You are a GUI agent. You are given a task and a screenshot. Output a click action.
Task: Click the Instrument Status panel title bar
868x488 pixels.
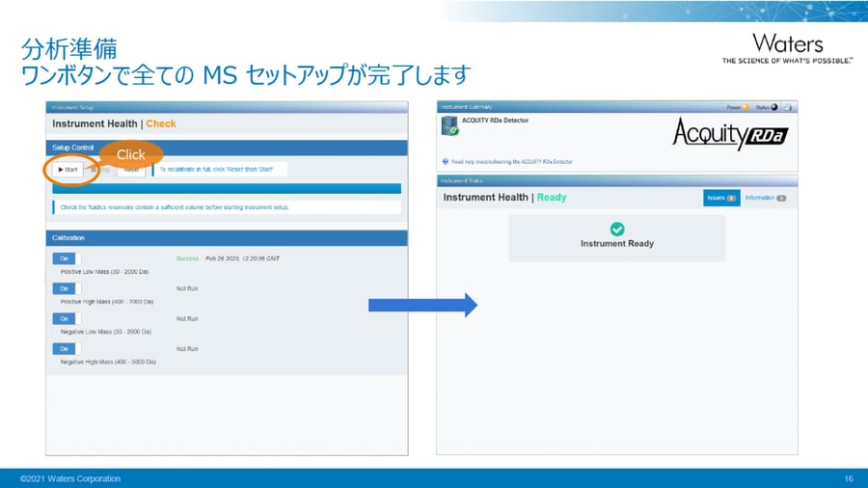617,181
